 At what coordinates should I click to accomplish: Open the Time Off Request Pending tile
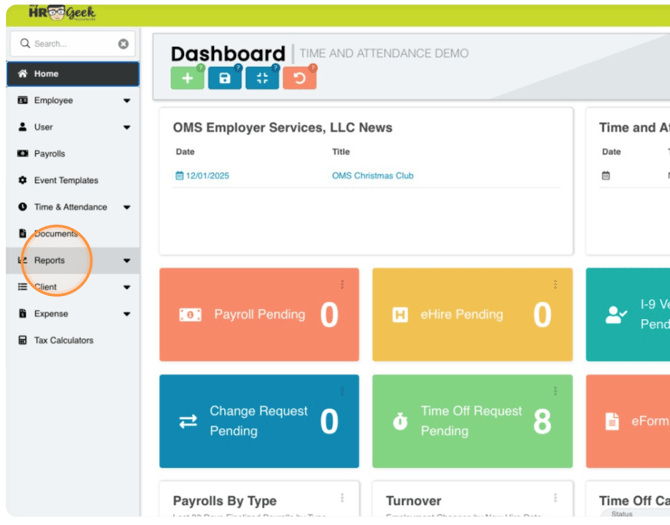pyautogui.click(x=472, y=421)
